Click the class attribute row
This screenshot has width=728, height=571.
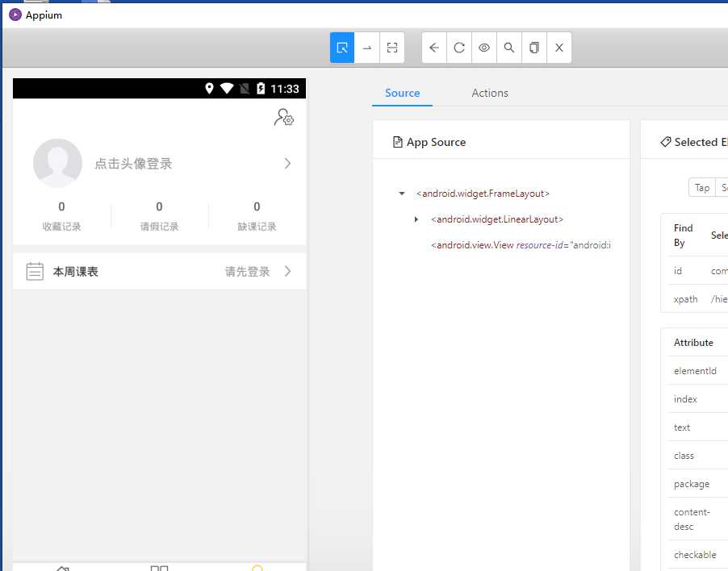(698, 456)
